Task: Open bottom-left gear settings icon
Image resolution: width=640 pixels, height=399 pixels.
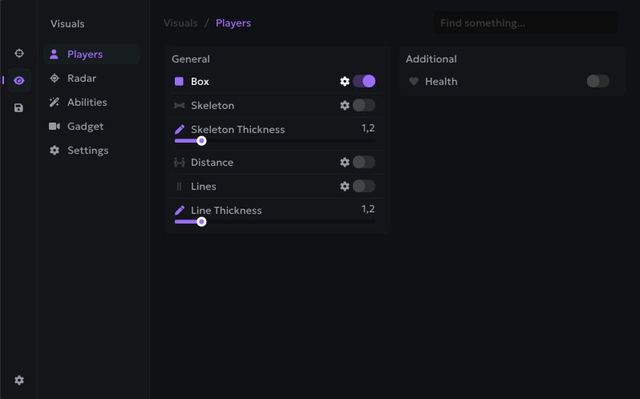Action: [x=19, y=380]
